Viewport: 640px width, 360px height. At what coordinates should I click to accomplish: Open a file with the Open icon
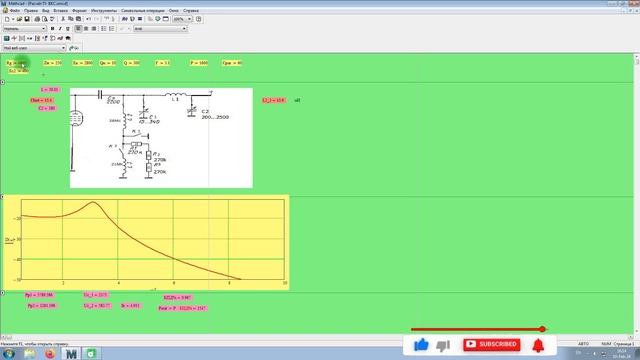[x=19, y=19]
